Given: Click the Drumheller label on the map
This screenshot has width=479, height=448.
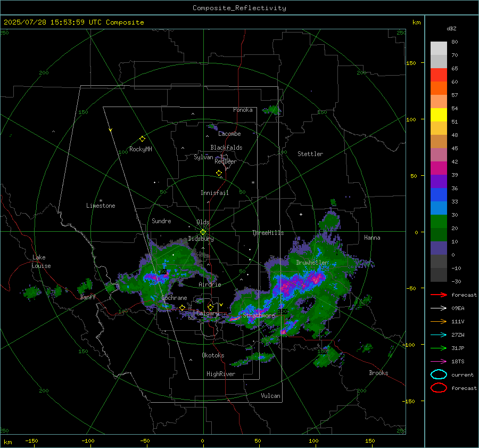Looking at the screenshot, I should pyautogui.click(x=312, y=263).
